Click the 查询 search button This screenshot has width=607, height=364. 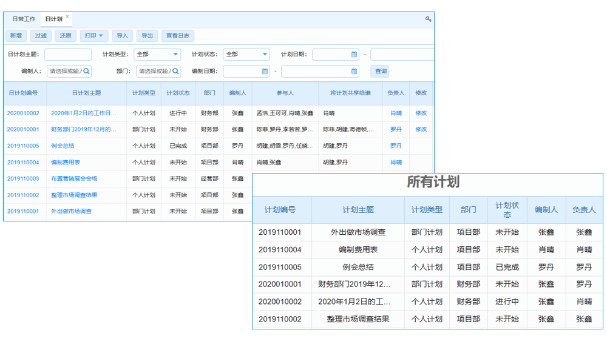[381, 71]
